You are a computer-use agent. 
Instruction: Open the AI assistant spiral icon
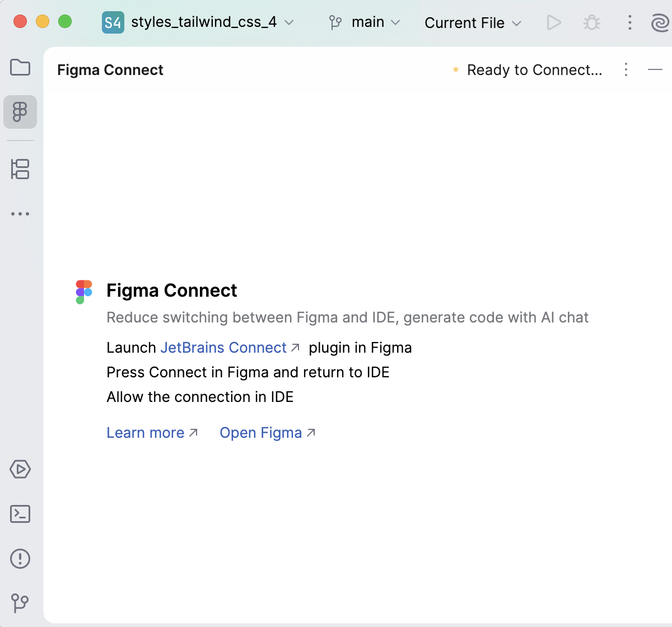coord(660,23)
